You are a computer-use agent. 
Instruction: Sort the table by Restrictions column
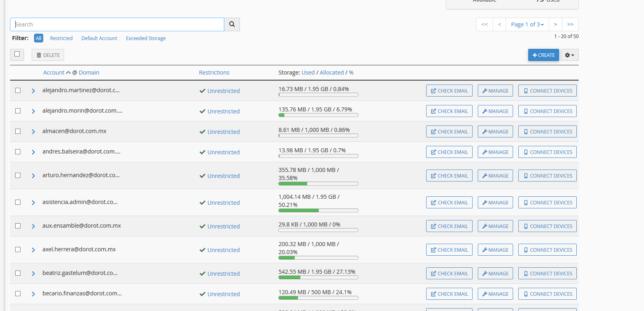tap(214, 73)
